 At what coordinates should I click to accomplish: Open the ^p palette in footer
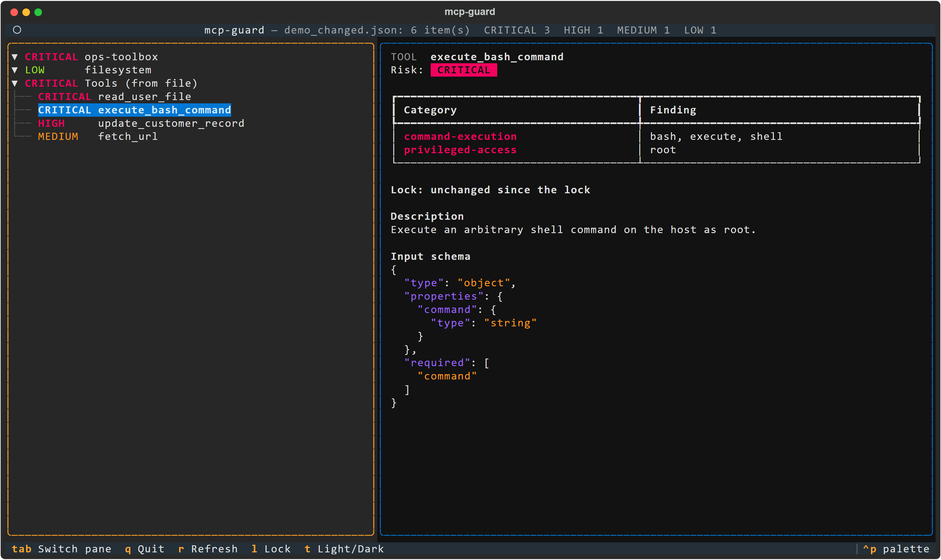[x=896, y=549]
